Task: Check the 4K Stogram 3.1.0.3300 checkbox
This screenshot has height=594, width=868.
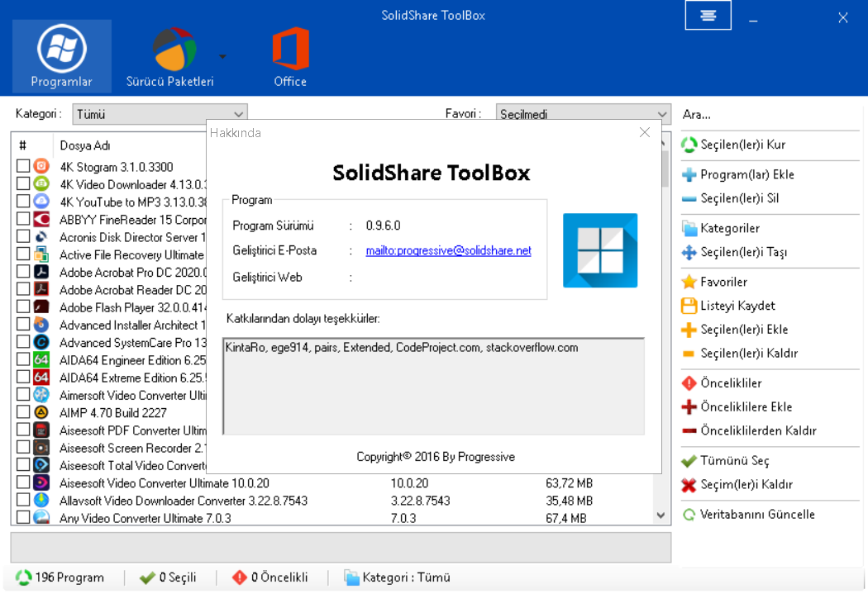Action: 23,167
